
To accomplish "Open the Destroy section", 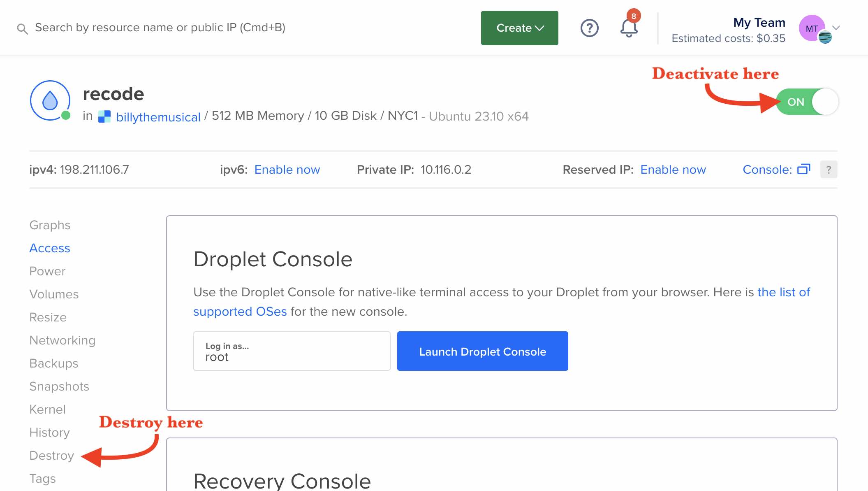I will tap(52, 456).
